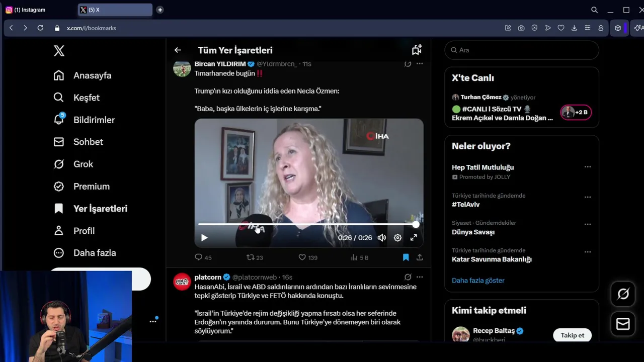Open the Dünya Savaşı trending topic
The image size is (644, 362).
point(473,232)
